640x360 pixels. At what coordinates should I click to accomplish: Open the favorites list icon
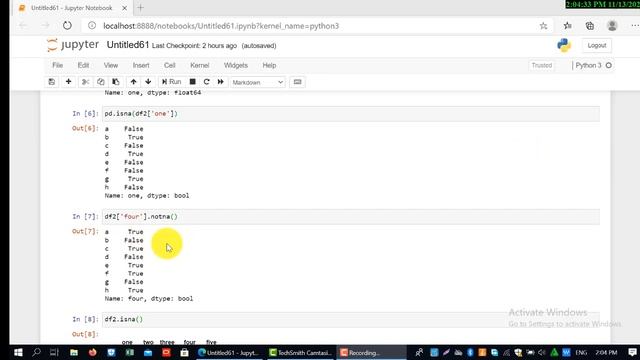(x=568, y=26)
